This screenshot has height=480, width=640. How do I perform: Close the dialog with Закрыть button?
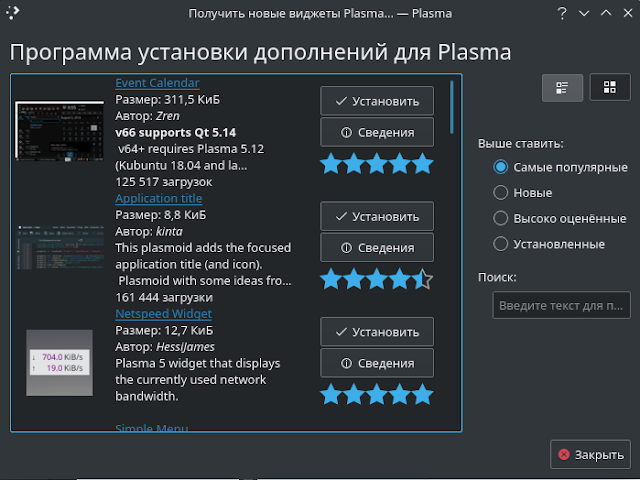(590, 454)
